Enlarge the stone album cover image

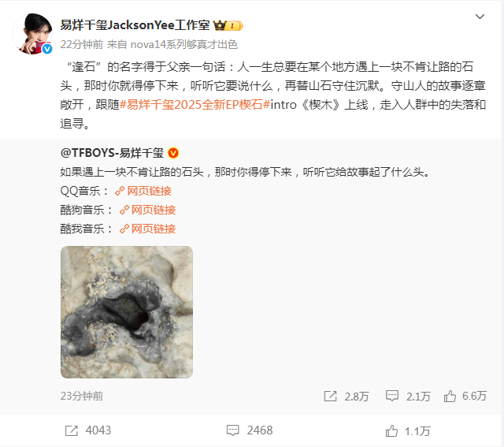click(x=127, y=312)
